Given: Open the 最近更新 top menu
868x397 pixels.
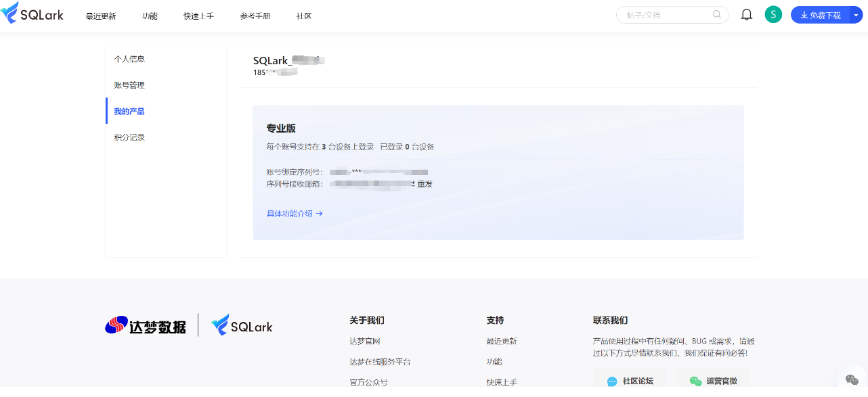Looking at the screenshot, I should (x=101, y=16).
